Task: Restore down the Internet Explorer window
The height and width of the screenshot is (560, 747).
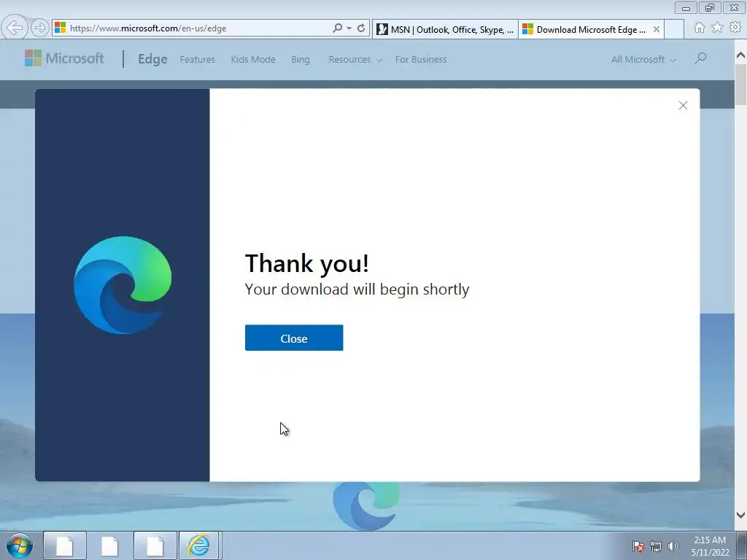Action: tap(710, 7)
